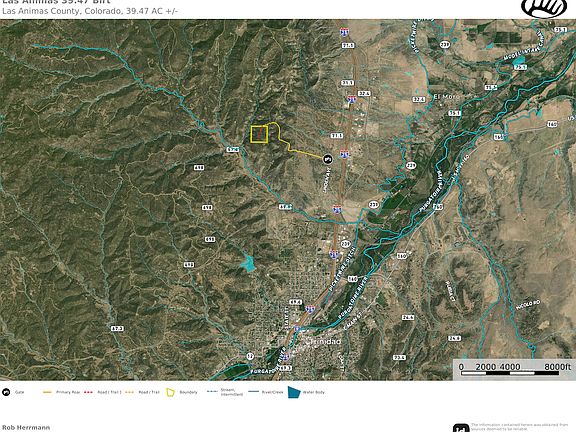576x432 pixels.
Task: Click the Las Animas County subtitle text
Action: coord(90,11)
